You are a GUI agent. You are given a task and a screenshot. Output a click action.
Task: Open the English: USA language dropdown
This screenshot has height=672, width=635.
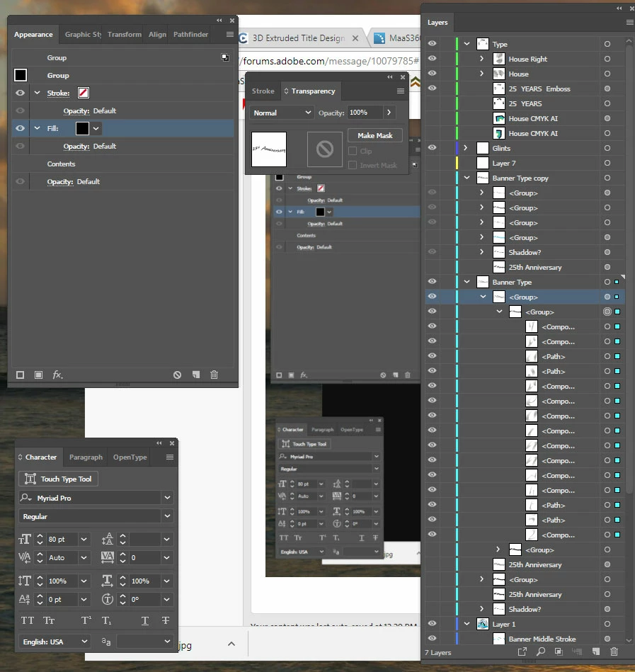coord(84,642)
